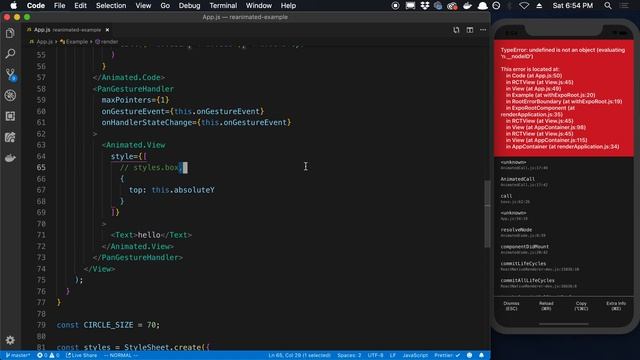Open the Docker view in activity bar
This screenshot has height=360, width=640.
[x=10, y=158]
